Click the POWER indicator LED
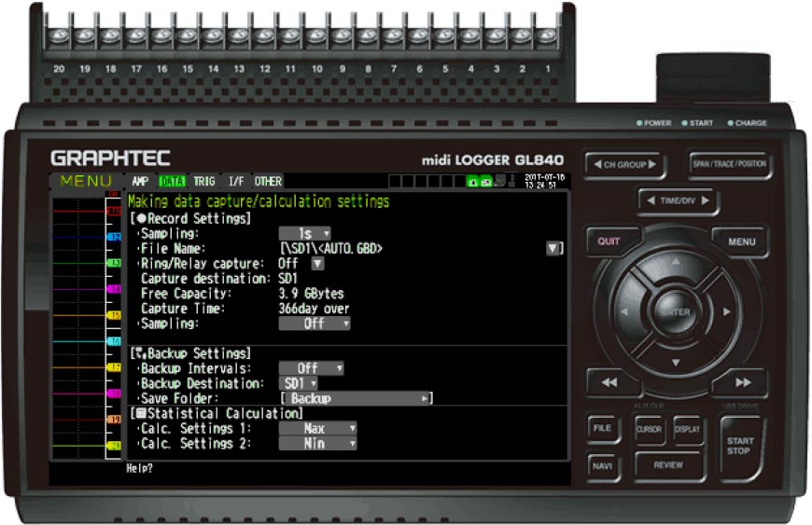 click(x=639, y=123)
